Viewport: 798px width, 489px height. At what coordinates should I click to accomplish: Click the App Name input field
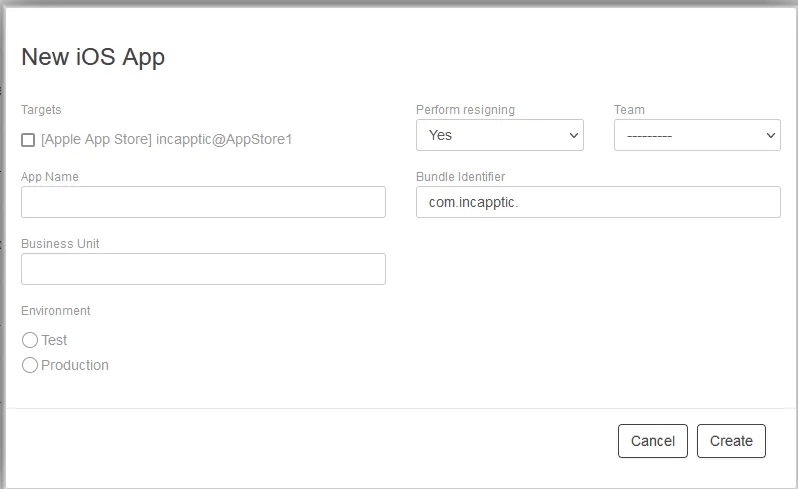coord(203,202)
